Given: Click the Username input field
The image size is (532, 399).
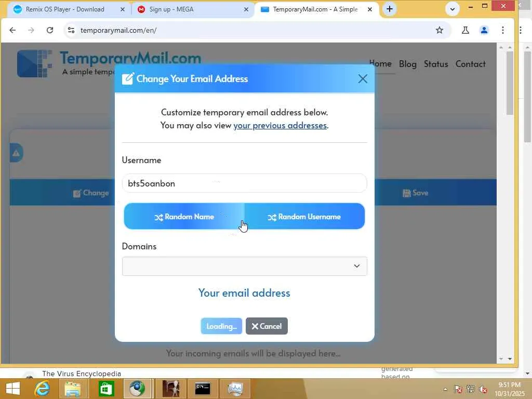Looking at the screenshot, I should click(244, 183).
